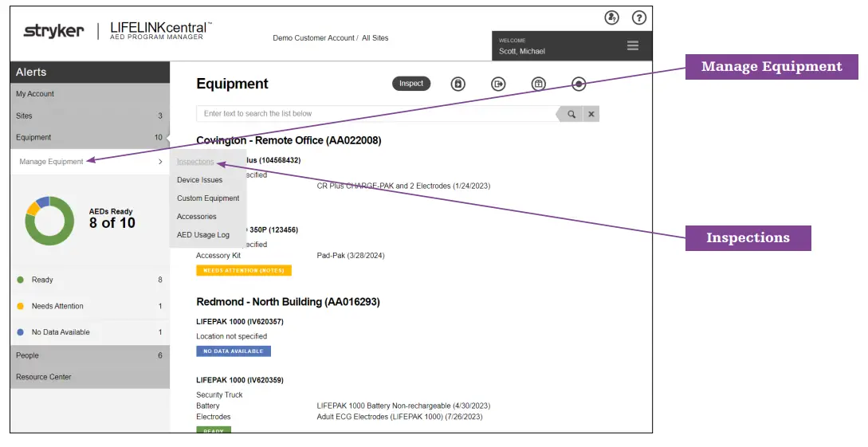The image size is (868, 447).
Task: Click Covington - Remote Office (AA022008) heading
Action: 289,140
